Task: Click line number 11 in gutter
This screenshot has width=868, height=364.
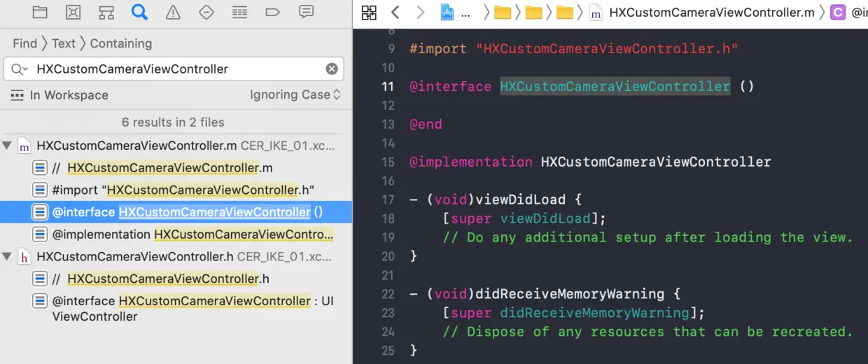Action: 388,87
